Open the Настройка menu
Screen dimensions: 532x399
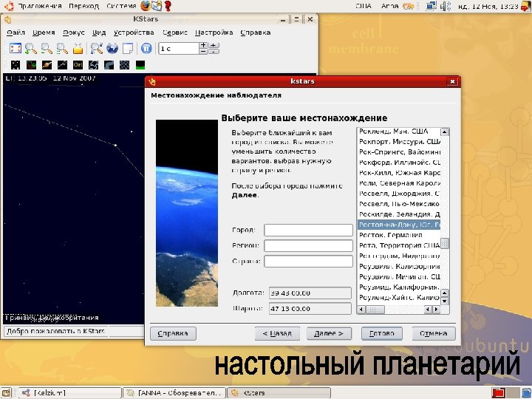pos(214,33)
